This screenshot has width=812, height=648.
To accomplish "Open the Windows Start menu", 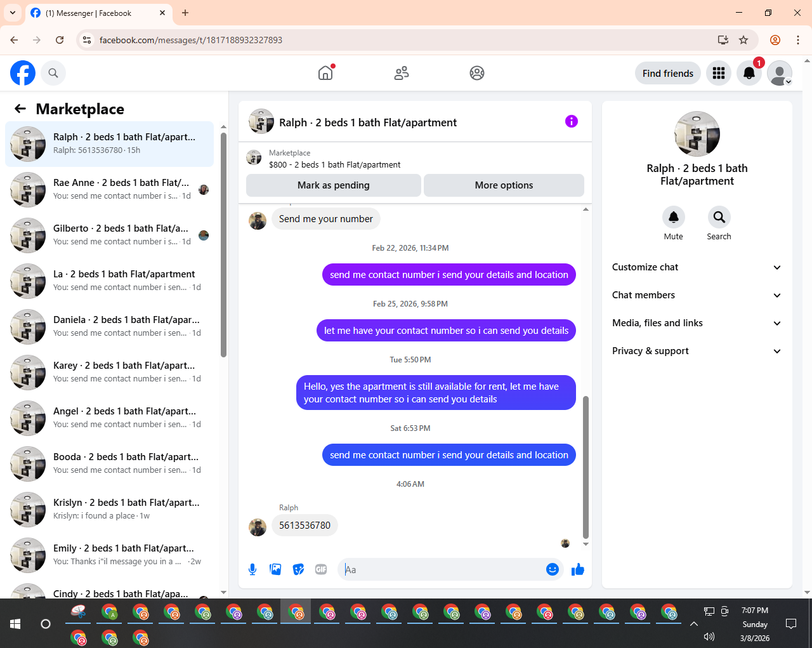I will [x=15, y=623].
